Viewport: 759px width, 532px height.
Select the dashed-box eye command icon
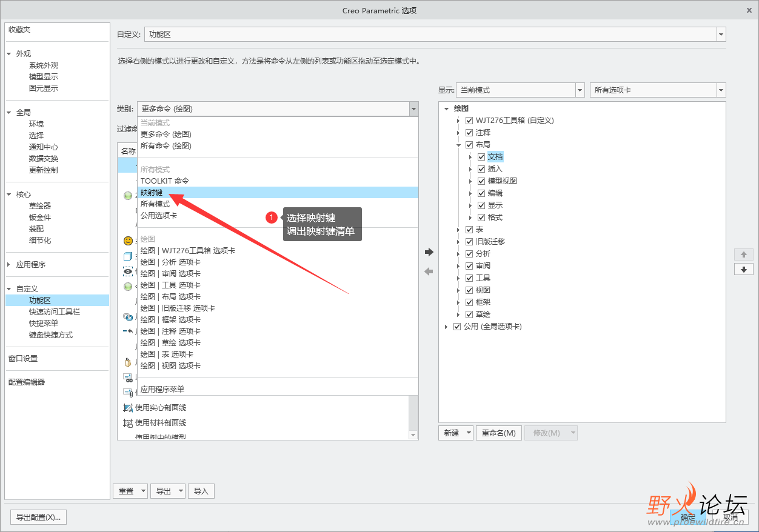pos(128,271)
